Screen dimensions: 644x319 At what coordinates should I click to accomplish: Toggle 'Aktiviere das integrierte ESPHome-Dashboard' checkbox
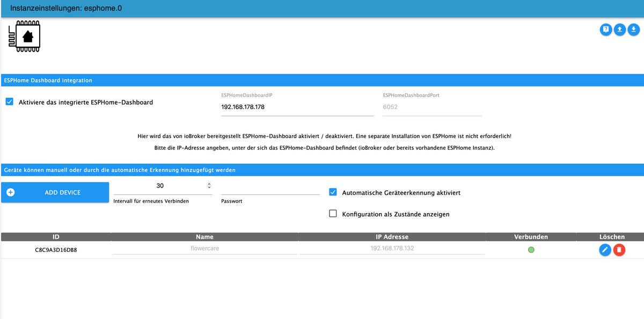pyautogui.click(x=10, y=102)
